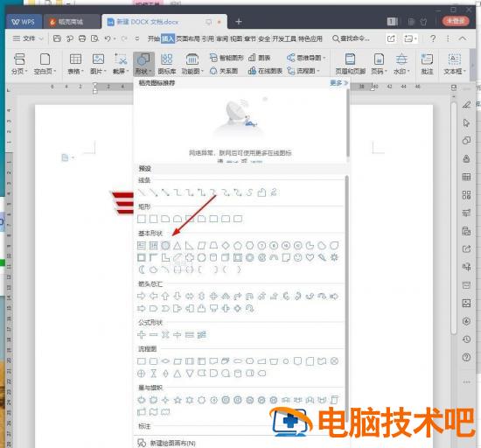Open a new tab with the plus button
Screen dimensions: 481x448
pyautogui.click(x=239, y=22)
